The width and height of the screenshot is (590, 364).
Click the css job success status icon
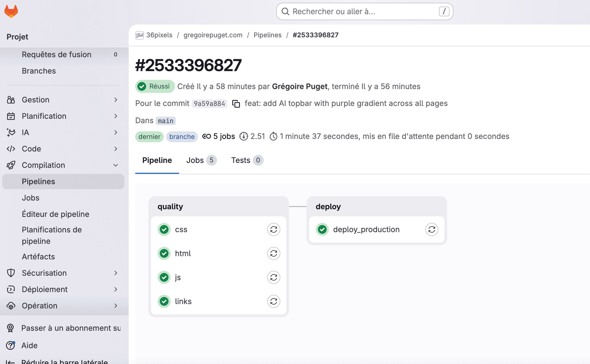(x=164, y=229)
